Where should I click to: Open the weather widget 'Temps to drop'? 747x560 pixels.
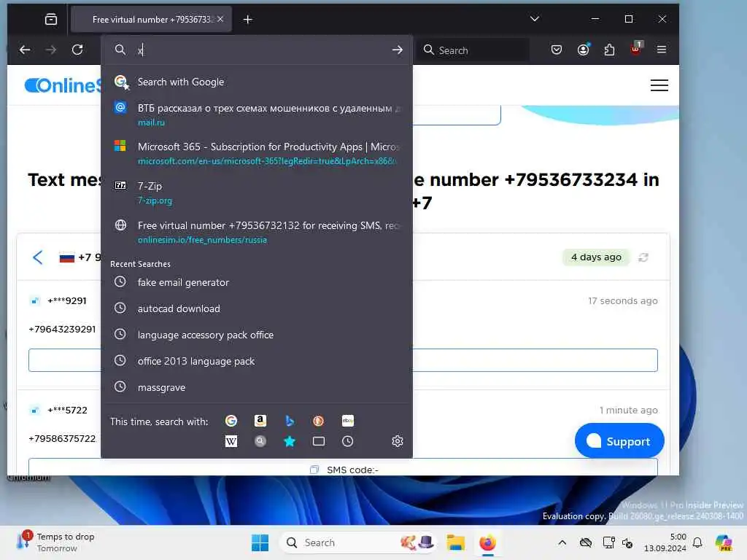pyautogui.click(x=55, y=542)
